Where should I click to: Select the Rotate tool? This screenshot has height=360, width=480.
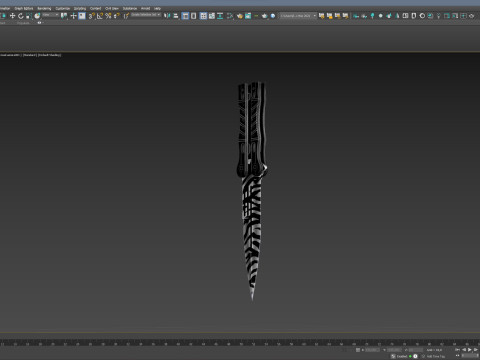pos(21,16)
